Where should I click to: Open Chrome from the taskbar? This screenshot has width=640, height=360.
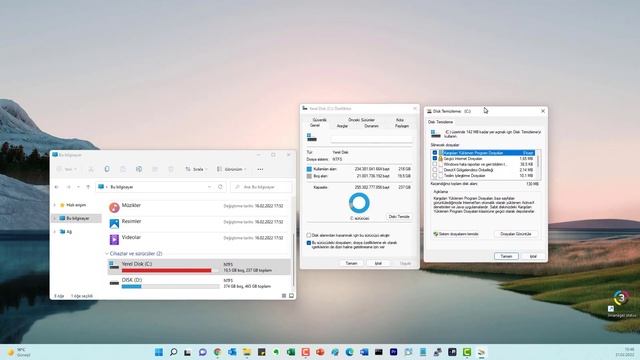coord(218,352)
